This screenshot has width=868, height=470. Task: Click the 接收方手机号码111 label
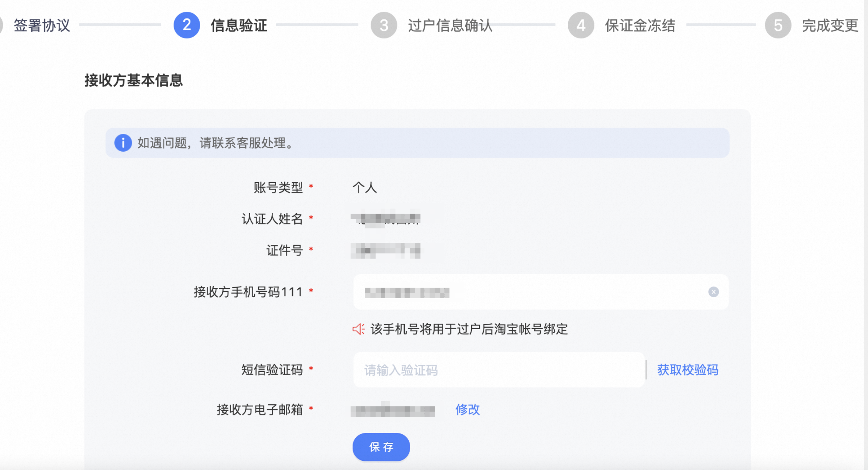248,292
